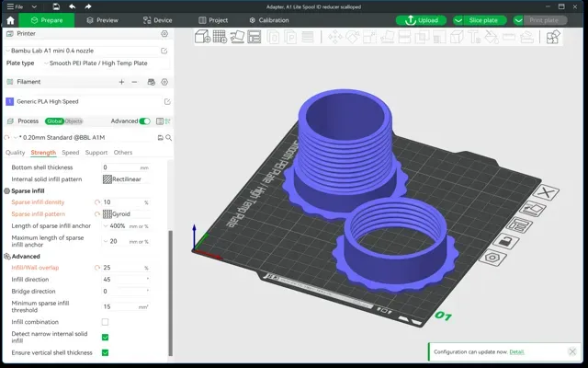Open the printer preset dropdown
This screenshot has height=368, width=588.
[83, 51]
